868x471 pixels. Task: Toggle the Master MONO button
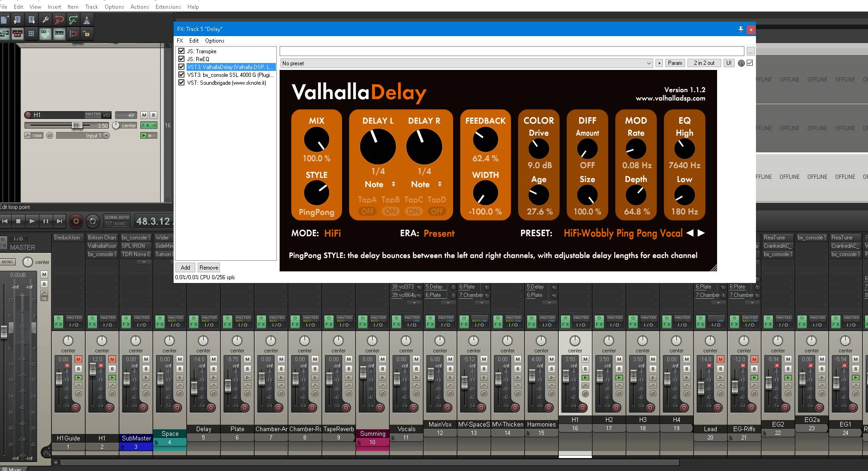point(7,262)
